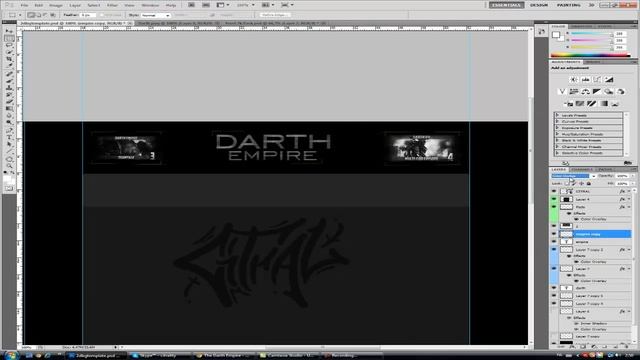
Task: Select the Clone Stamp tool
Action: [x=9, y=88]
